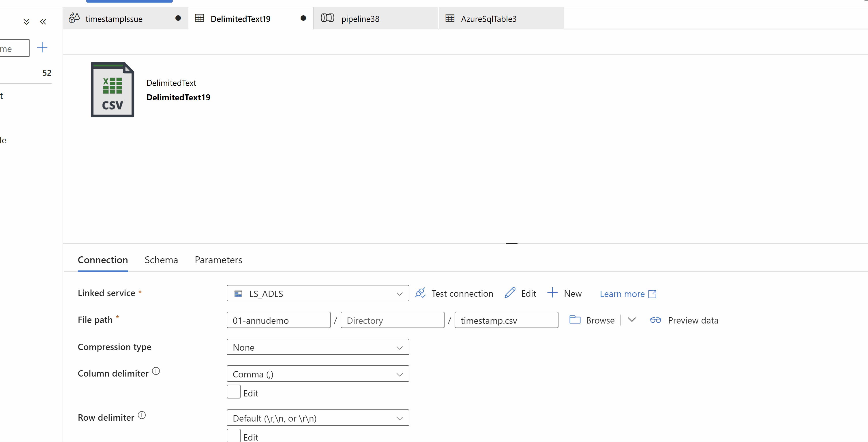Click the Test connection plug icon
This screenshot has width=868, height=442.
(420, 293)
